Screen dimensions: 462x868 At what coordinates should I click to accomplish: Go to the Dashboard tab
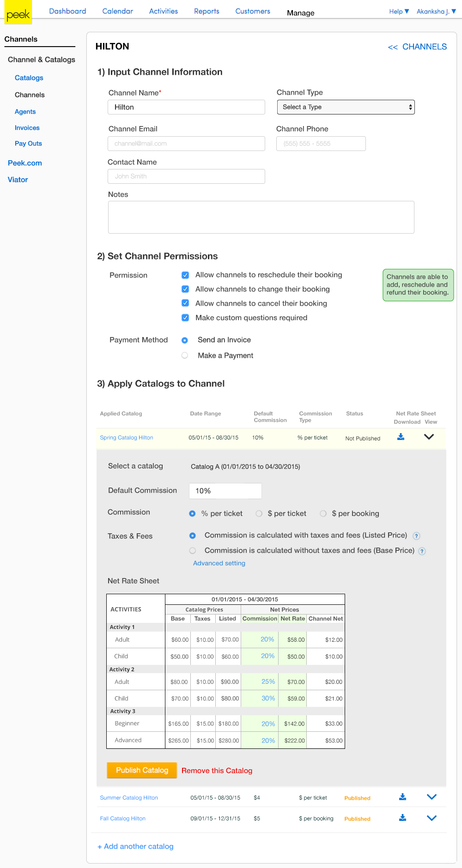[67, 11]
